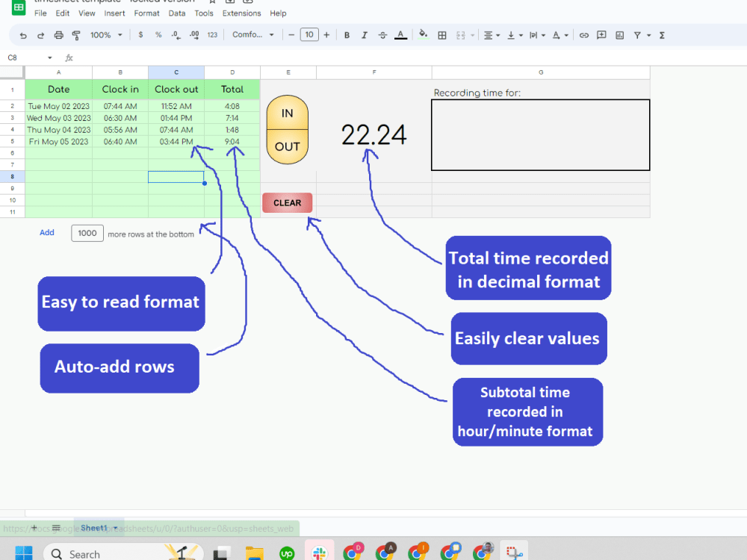Select the Recording time for text box
Screen dimensions: 747x560
(x=540, y=134)
